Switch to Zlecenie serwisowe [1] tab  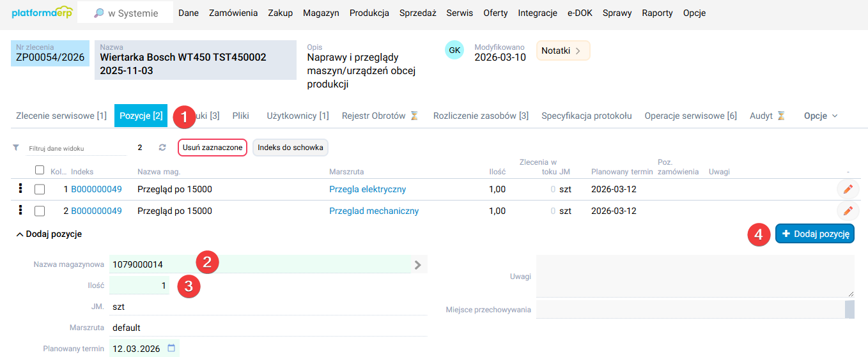coord(61,116)
